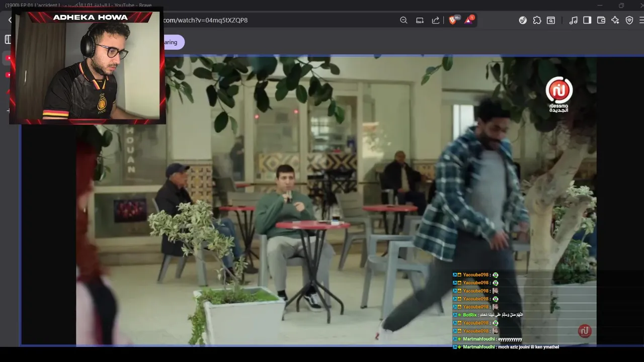Open the Brave Wallet icon
This screenshot has width=644, height=362.
point(601,20)
